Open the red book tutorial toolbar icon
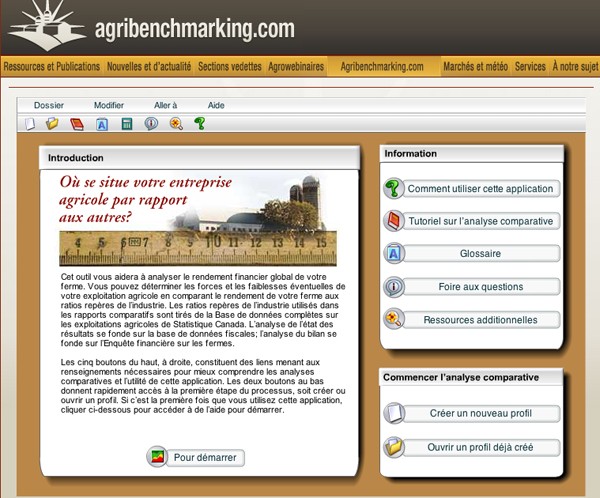The width and height of the screenshot is (600, 498). tap(77, 124)
